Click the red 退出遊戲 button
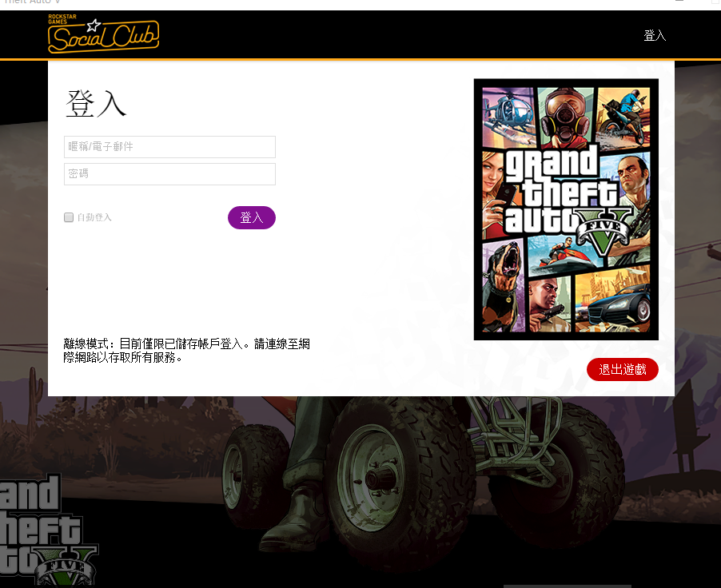Viewport: 721px width, 588px height. (x=622, y=370)
